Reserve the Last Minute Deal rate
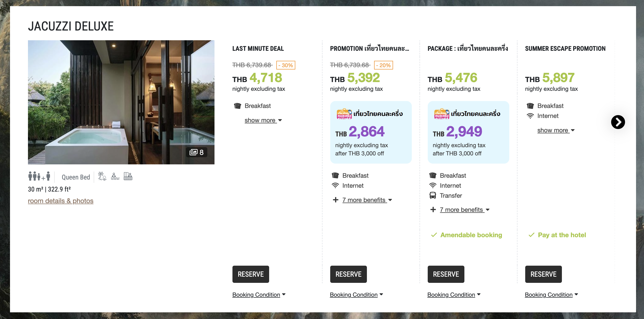Image resolution: width=644 pixels, height=319 pixels. pyautogui.click(x=251, y=274)
